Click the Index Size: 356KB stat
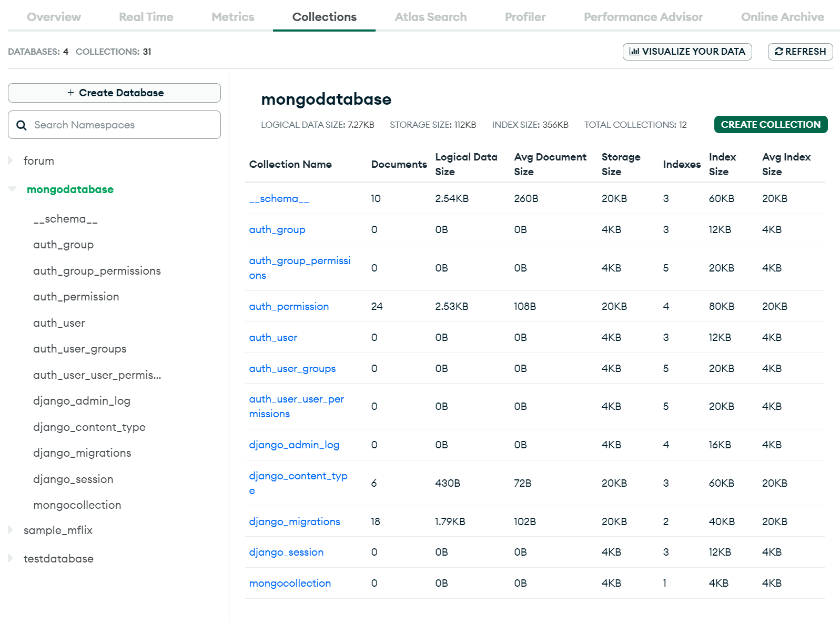This screenshot has height=623, width=840. [530, 125]
